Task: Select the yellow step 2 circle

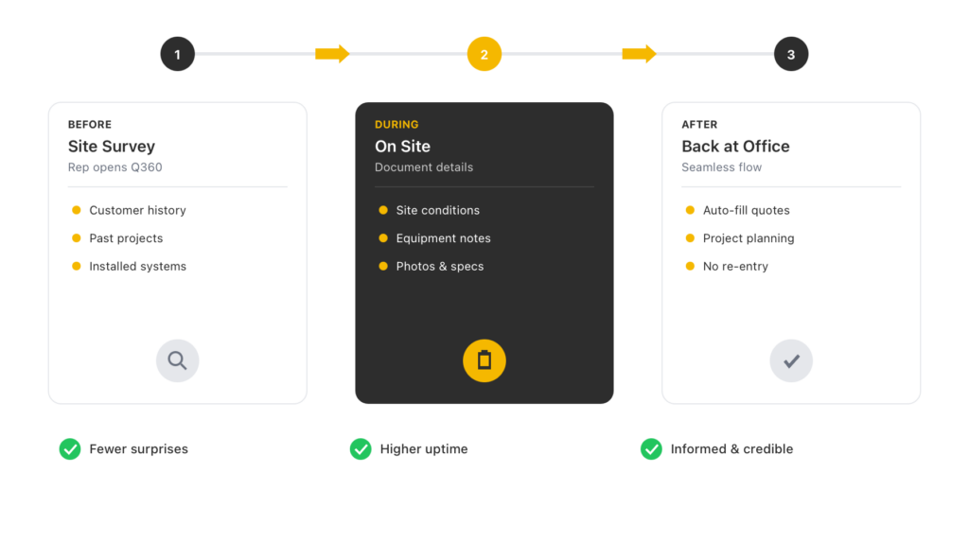Action: tap(484, 55)
